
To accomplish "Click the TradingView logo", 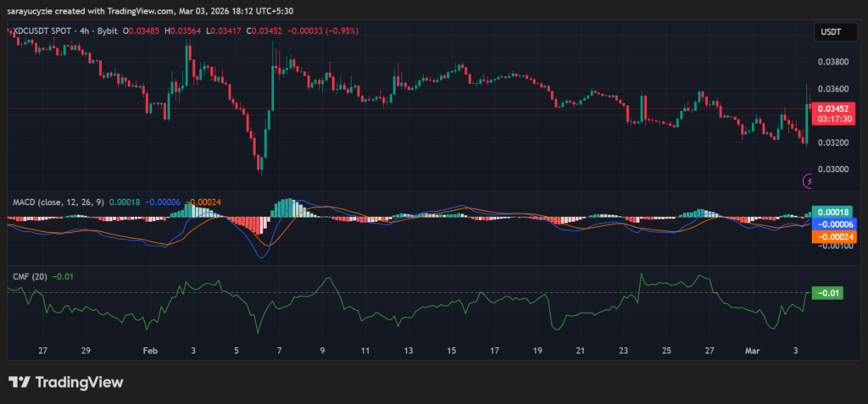I will (65, 383).
